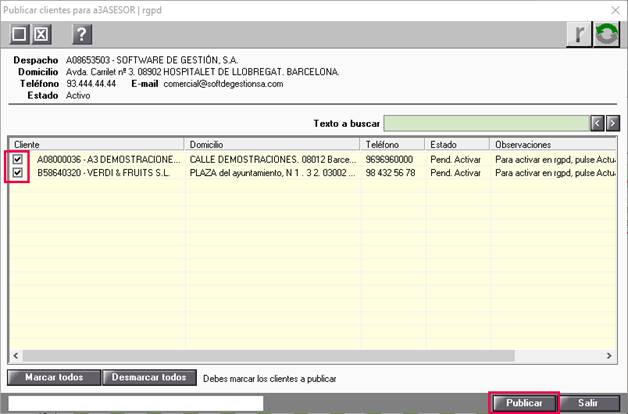The height and width of the screenshot is (414, 628).
Task: Sort by the Domicilio column header
Action: coord(272,145)
